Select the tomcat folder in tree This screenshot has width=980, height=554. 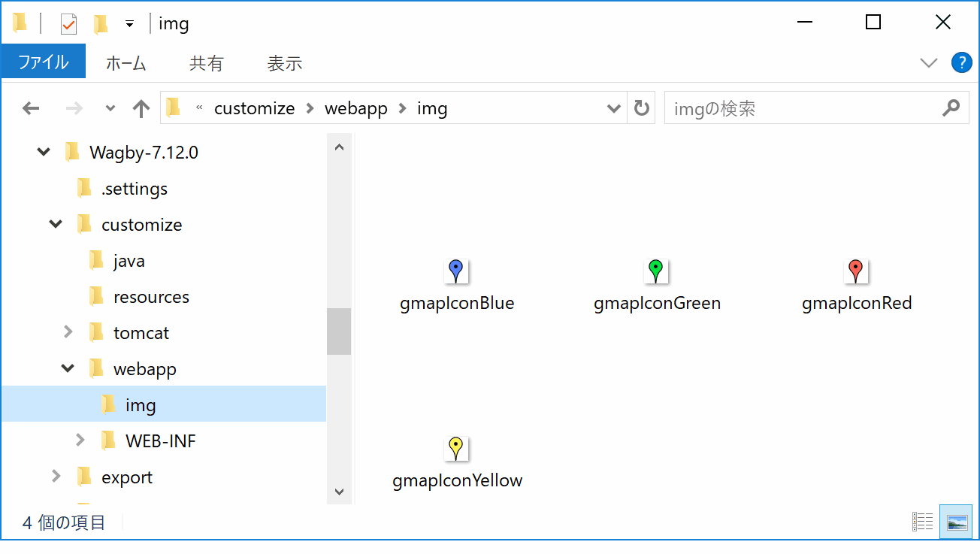coord(141,333)
